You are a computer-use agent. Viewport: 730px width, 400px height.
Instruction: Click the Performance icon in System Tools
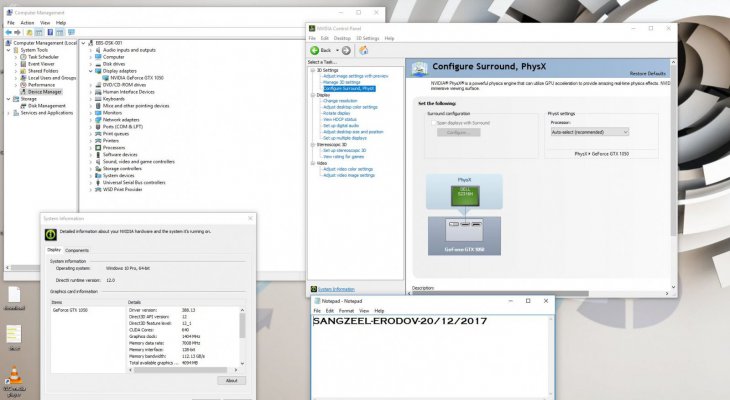[x=23, y=85]
